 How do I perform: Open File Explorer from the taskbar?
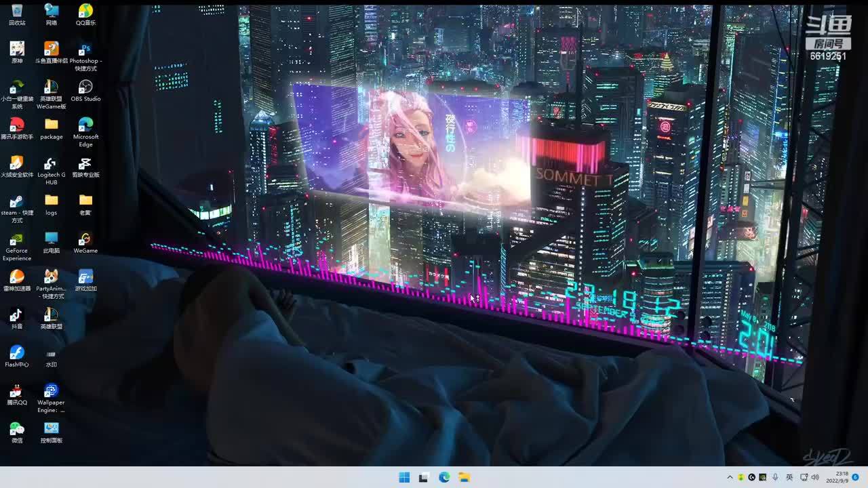tap(464, 477)
